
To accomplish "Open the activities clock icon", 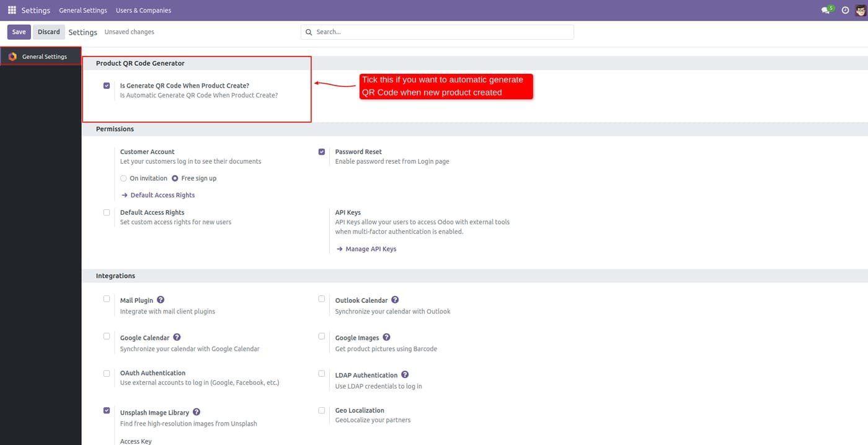I will tap(845, 10).
